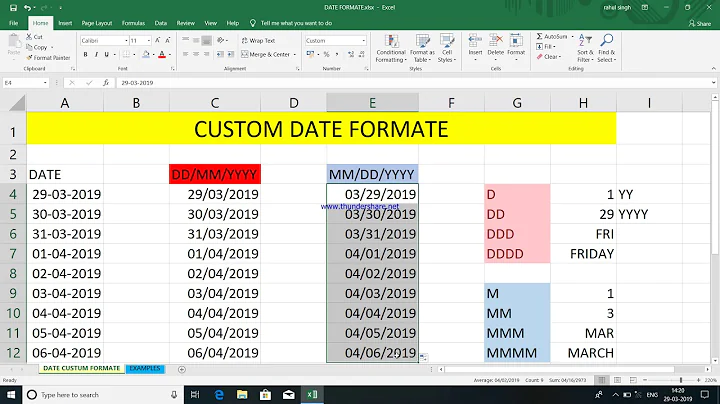Switch to the Page Layout view icon in the status bar
Viewport: 720px width, 404px height.
click(617, 380)
